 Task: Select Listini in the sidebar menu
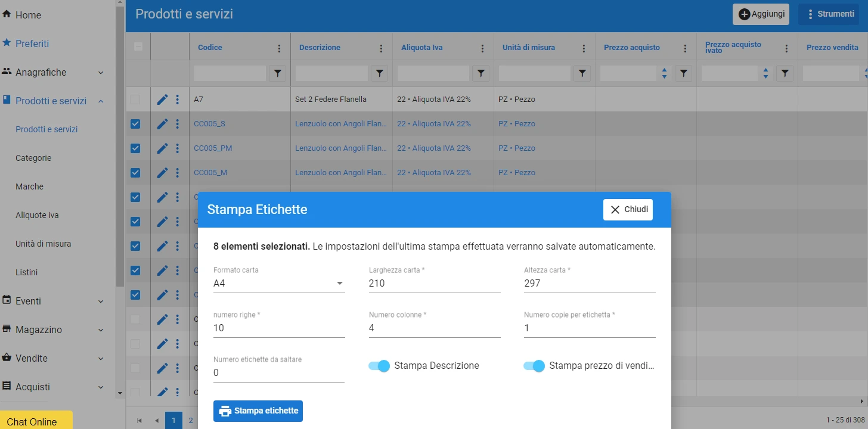click(26, 272)
